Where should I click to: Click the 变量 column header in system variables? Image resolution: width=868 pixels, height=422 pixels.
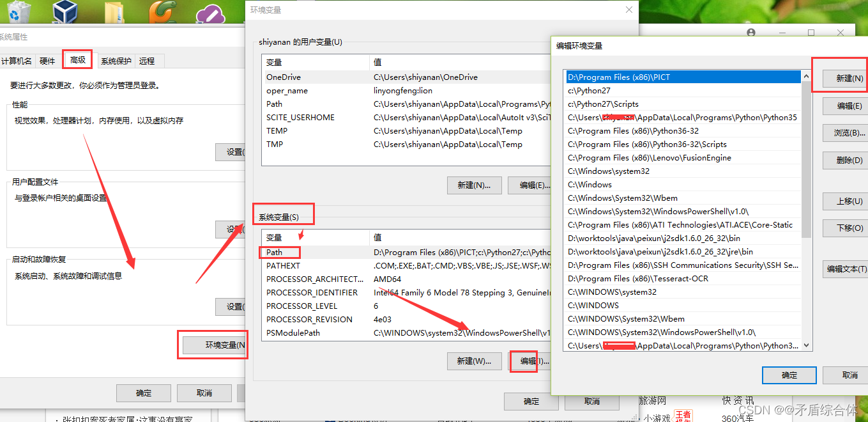point(316,237)
